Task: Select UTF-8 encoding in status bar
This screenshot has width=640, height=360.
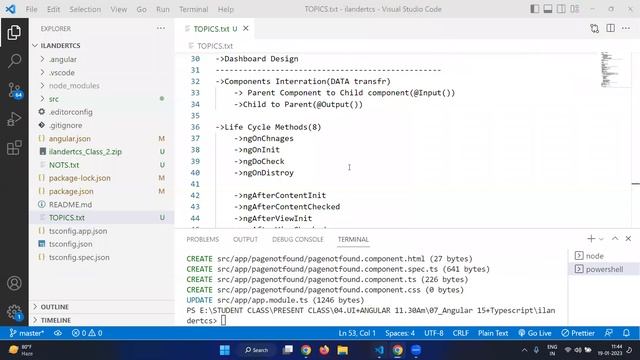Action: pos(433,333)
